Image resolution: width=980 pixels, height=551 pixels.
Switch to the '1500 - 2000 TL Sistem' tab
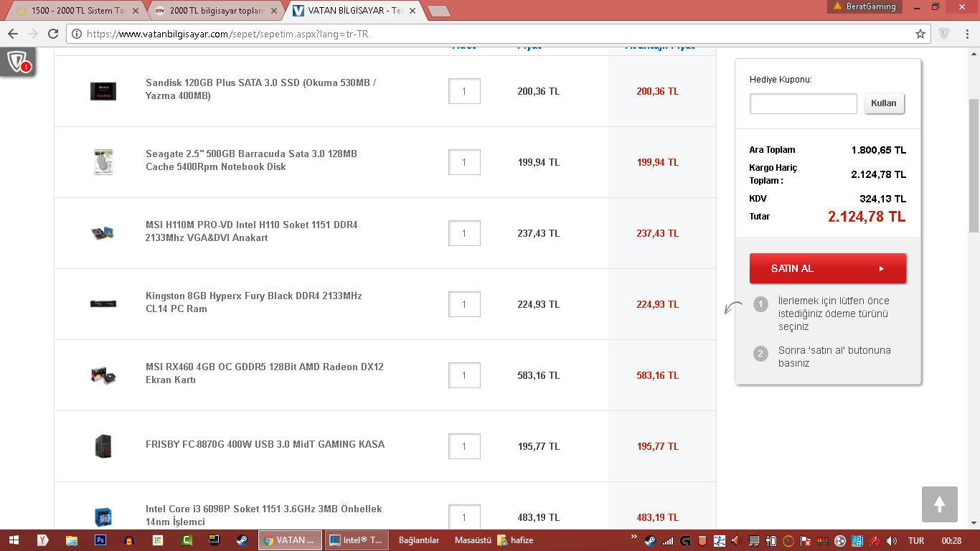click(x=78, y=11)
